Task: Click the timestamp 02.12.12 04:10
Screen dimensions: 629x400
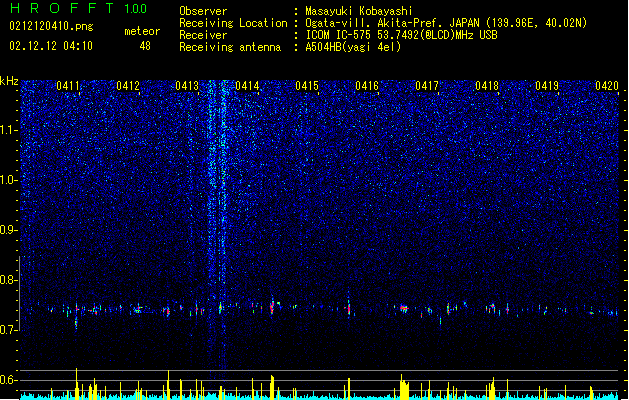Action: [x=51, y=46]
